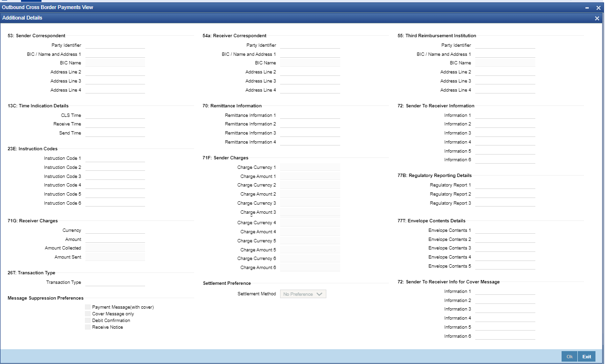Click the Amount Collected field

coord(115,248)
